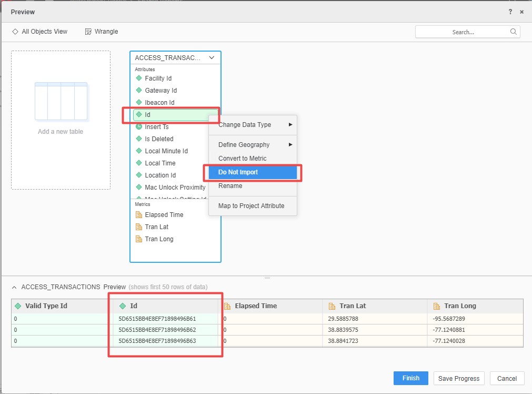This screenshot has width=532, height=394.
Task: Expand the ACCESS_TRANSAC table dropdown
Action: (212, 58)
